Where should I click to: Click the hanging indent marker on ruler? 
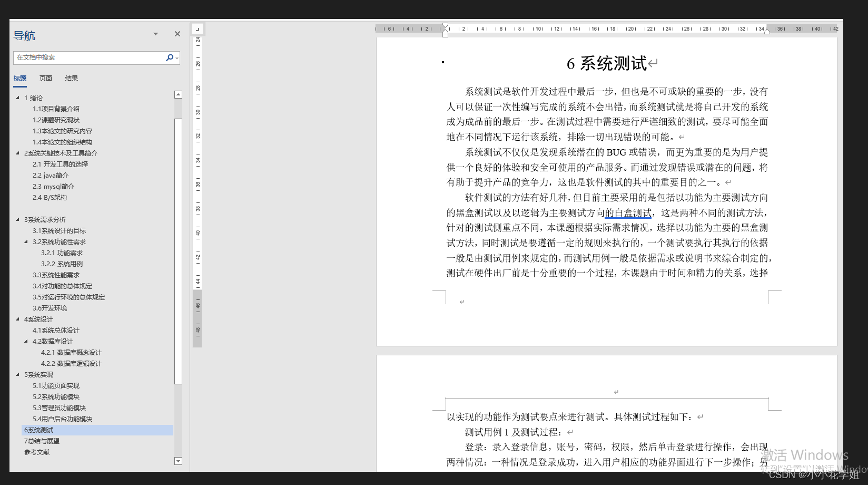coord(446,33)
